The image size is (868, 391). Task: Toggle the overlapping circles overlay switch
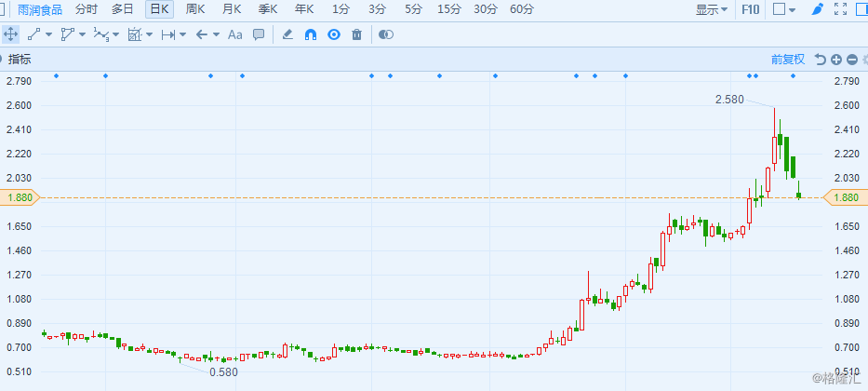pyautogui.click(x=386, y=34)
